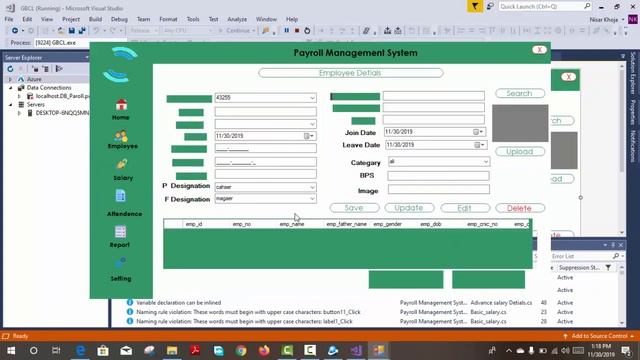Open calendar picker of Join Date

pos(478,132)
